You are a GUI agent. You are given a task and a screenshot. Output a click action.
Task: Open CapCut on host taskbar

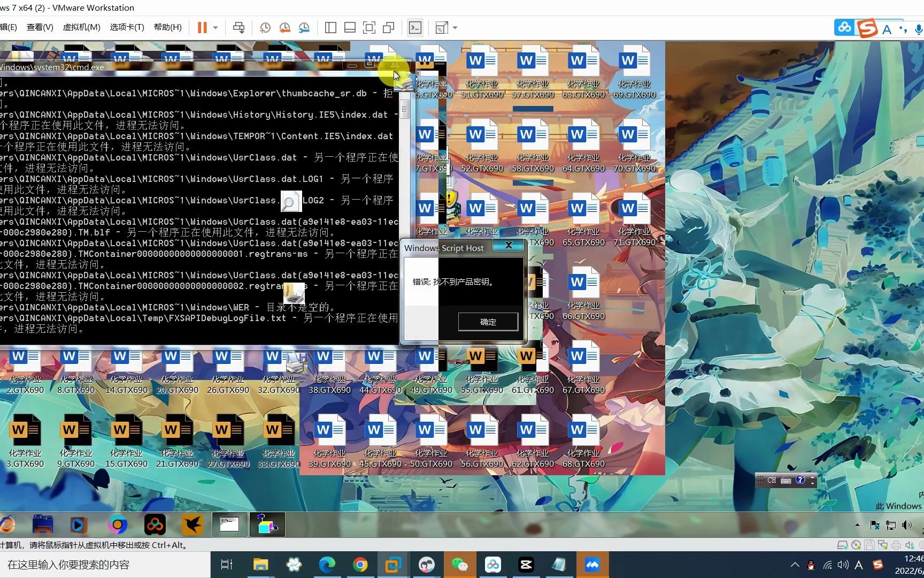[526, 565]
